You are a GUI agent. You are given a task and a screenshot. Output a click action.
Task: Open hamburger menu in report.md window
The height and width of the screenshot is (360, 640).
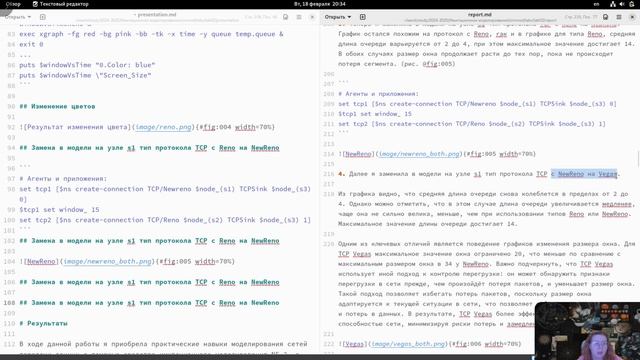pyautogui.click(x=619, y=17)
